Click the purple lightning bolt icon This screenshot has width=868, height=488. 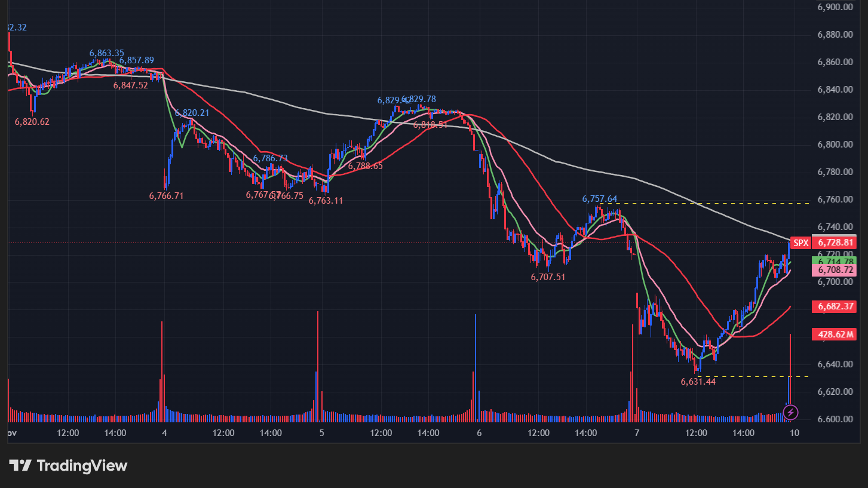790,412
